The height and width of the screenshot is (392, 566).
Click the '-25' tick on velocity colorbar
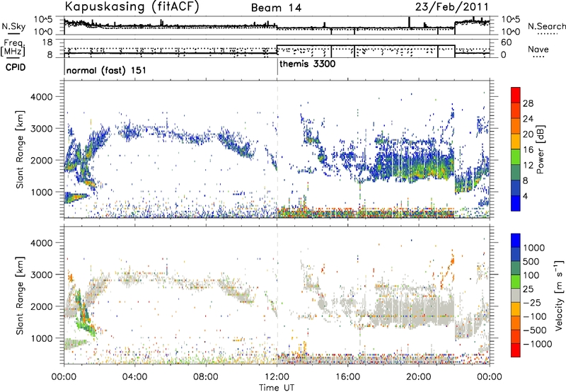pos(533,302)
